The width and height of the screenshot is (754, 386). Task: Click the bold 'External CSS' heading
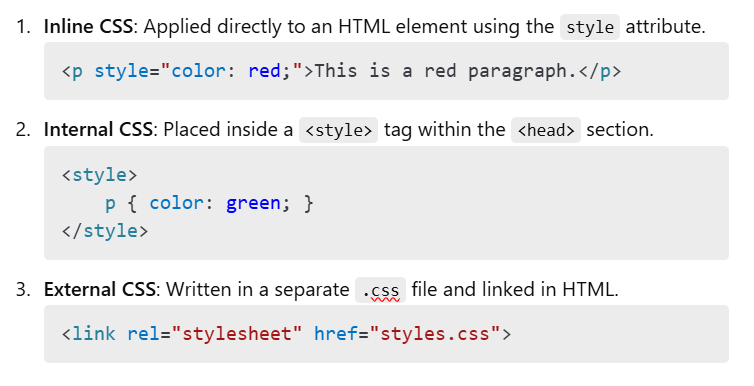100,289
